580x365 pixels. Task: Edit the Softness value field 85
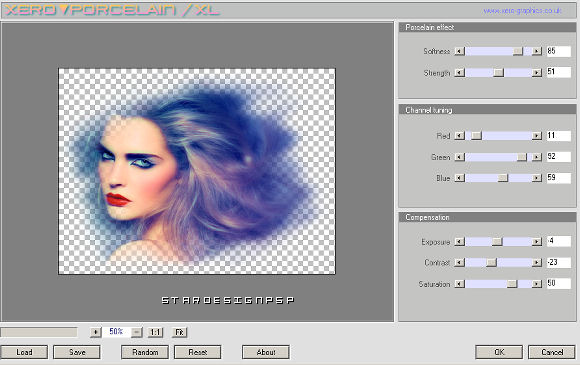[559, 51]
